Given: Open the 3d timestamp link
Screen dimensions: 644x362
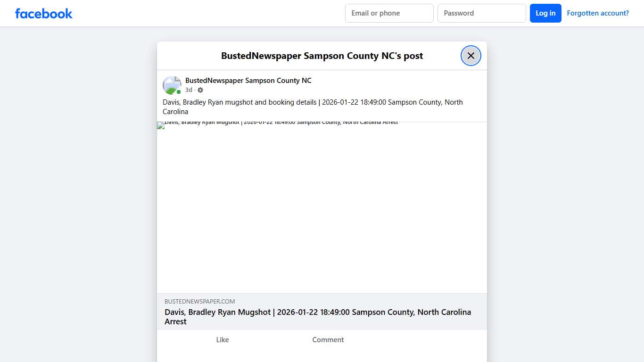Looking at the screenshot, I should [x=188, y=90].
